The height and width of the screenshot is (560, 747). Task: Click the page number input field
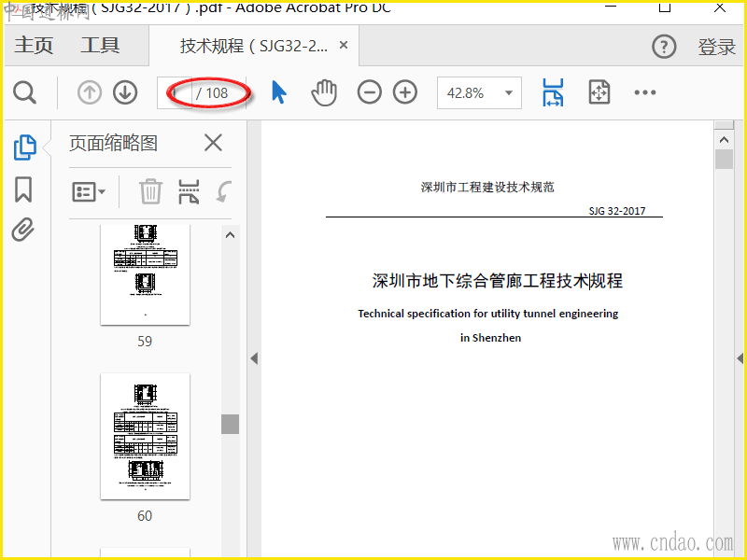tap(175, 92)
